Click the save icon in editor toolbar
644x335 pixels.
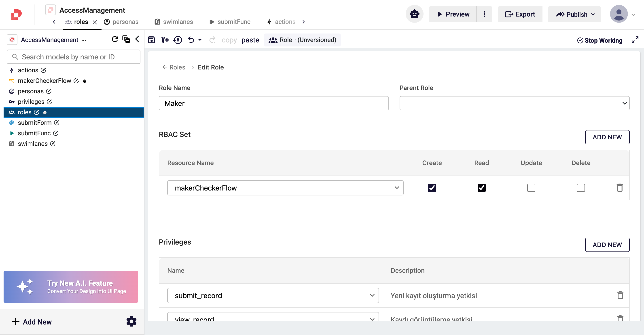[x=152, y=40]
